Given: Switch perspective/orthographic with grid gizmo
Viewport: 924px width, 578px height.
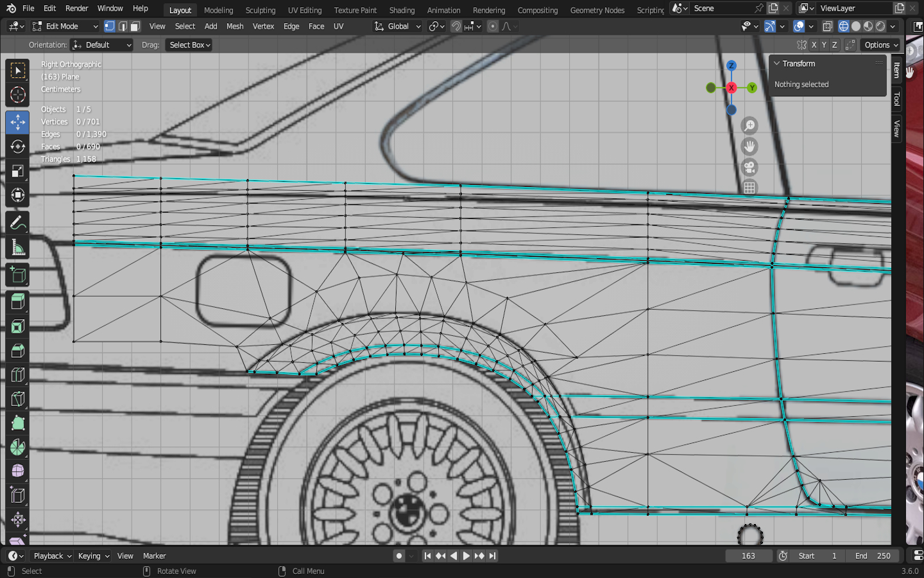Looking at the screenshot, I should [749, 188].
